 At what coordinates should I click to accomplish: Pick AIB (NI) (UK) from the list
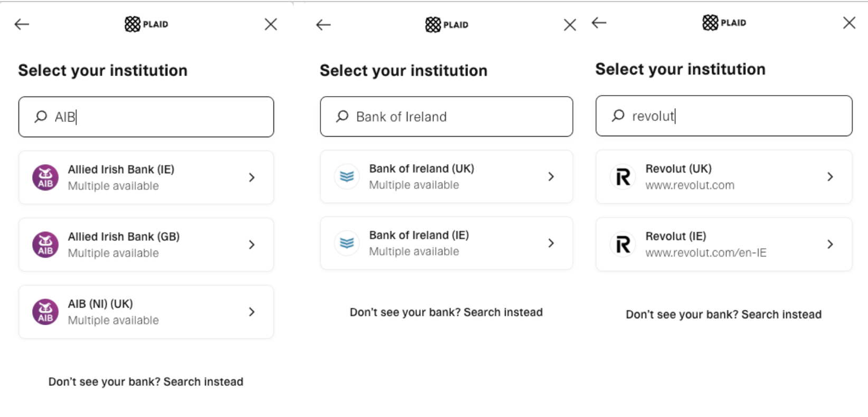(x=146, y=312)
